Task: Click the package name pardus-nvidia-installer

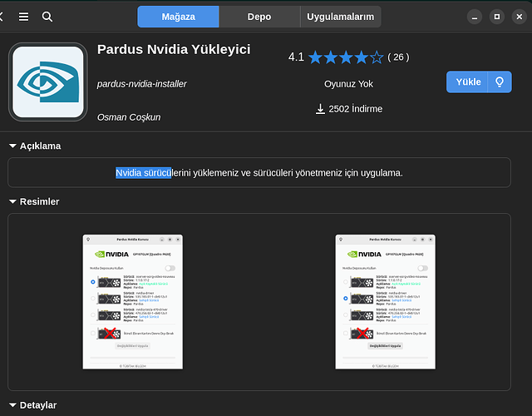Action: pyautogui.click(x=142, y=84)
